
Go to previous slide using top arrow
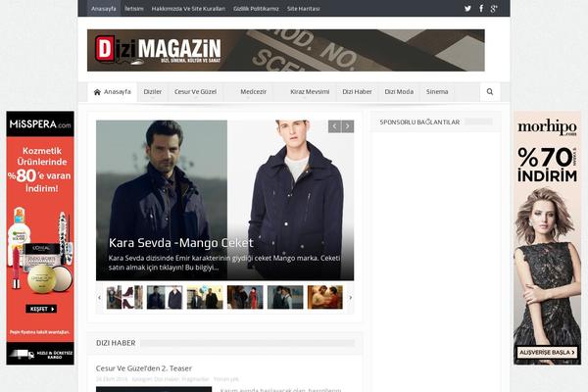(x=334, y=126)
